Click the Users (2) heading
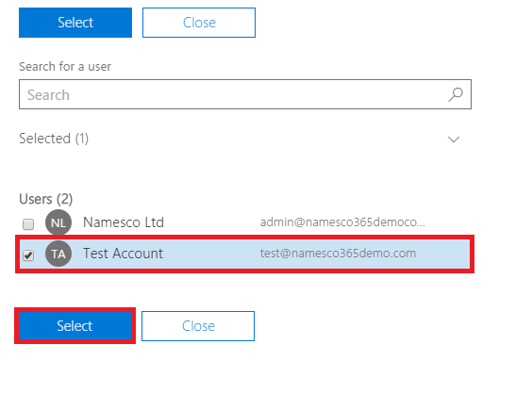This screenshot has height=394, width=532. [46, 199]
